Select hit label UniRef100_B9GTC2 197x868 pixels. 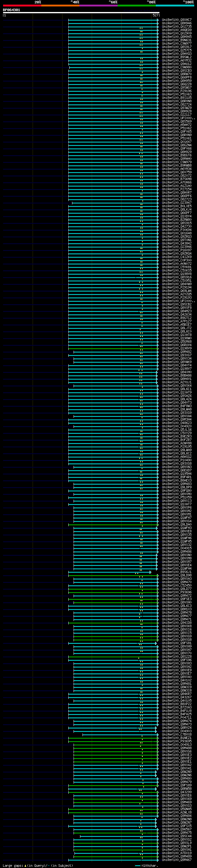coord(177,318)
